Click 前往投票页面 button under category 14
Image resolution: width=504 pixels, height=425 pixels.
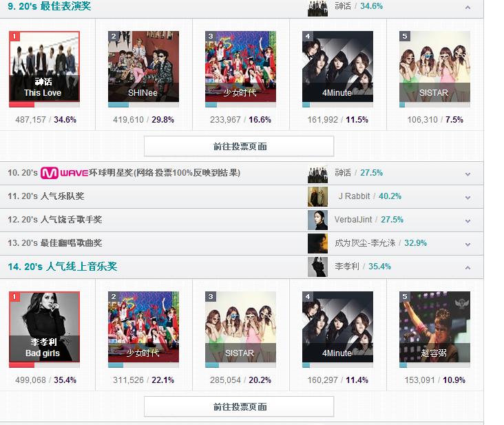[x=239, y=406]
